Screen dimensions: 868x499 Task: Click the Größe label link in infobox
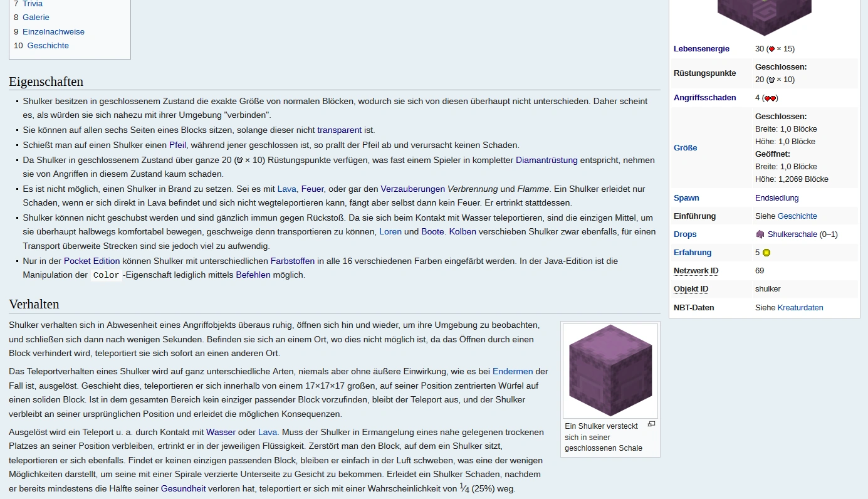point(686,148)
